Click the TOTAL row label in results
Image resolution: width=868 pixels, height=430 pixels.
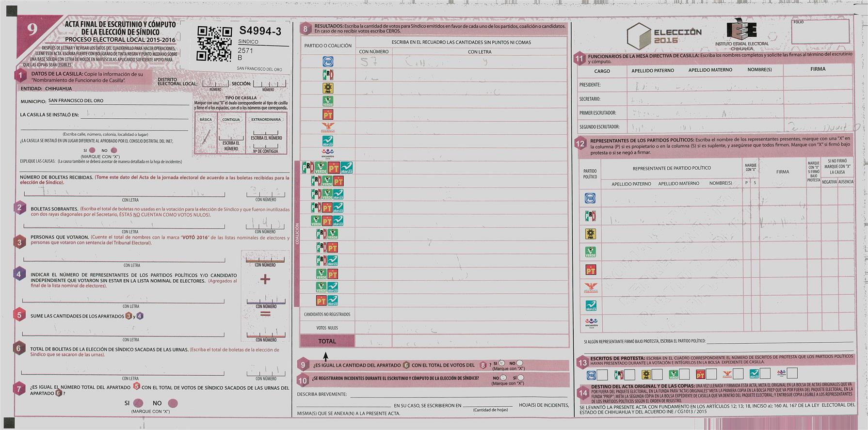pyautogui.click(x=327, y=341)
